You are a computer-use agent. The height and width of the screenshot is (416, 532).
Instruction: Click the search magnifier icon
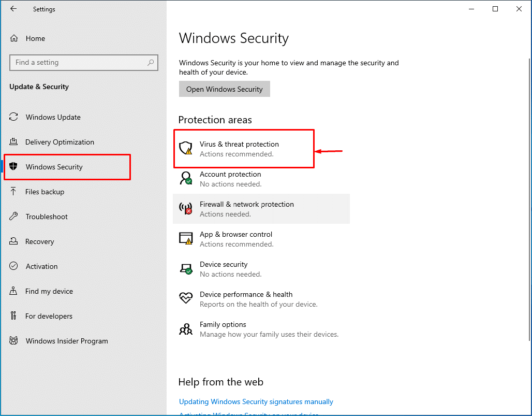click(151, 63)
